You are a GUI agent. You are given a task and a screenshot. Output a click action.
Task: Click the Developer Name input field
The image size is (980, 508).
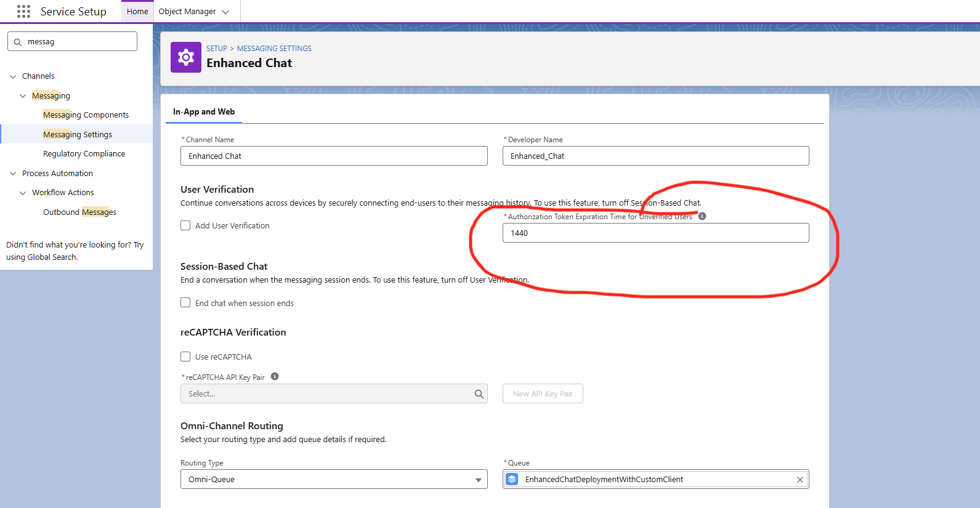click(656, 156)
